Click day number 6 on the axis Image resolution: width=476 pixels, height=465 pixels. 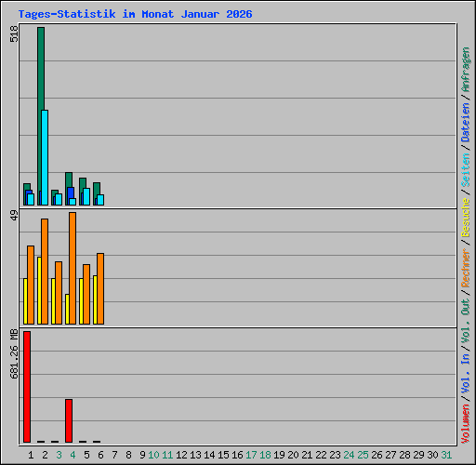(x=100, y=455)
